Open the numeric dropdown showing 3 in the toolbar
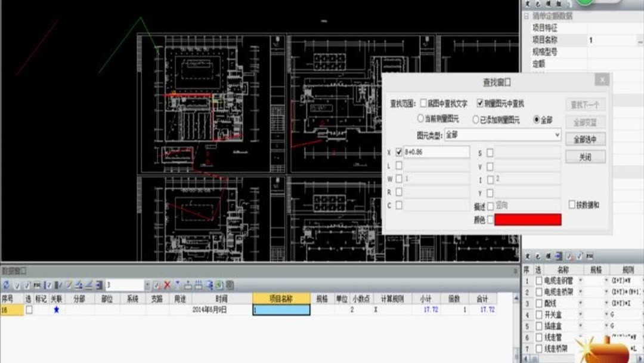Image resolution: width=644 pixels, height=363 pixels. pyautogui.click(x=147, y=285)
